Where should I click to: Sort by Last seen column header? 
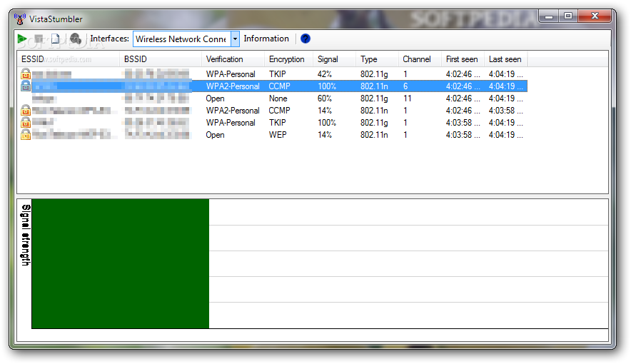(x=506, y=59)
